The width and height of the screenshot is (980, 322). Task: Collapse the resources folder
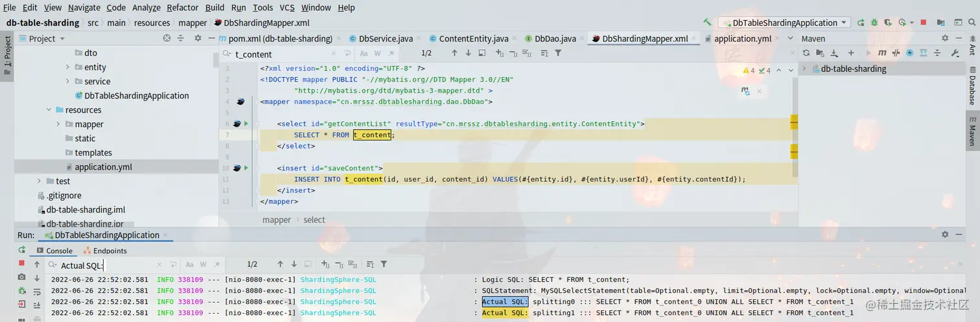(49, 109)
